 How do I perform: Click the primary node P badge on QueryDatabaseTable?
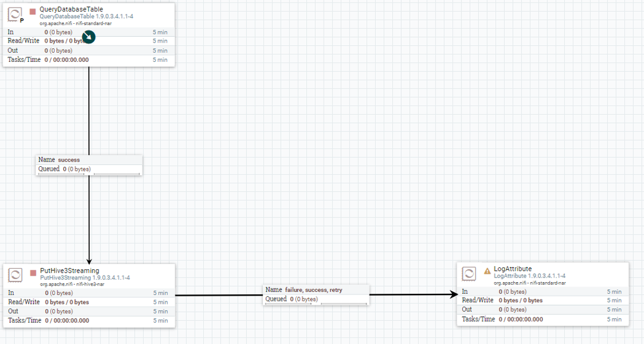pyautogui.click(x=22, y=20)
